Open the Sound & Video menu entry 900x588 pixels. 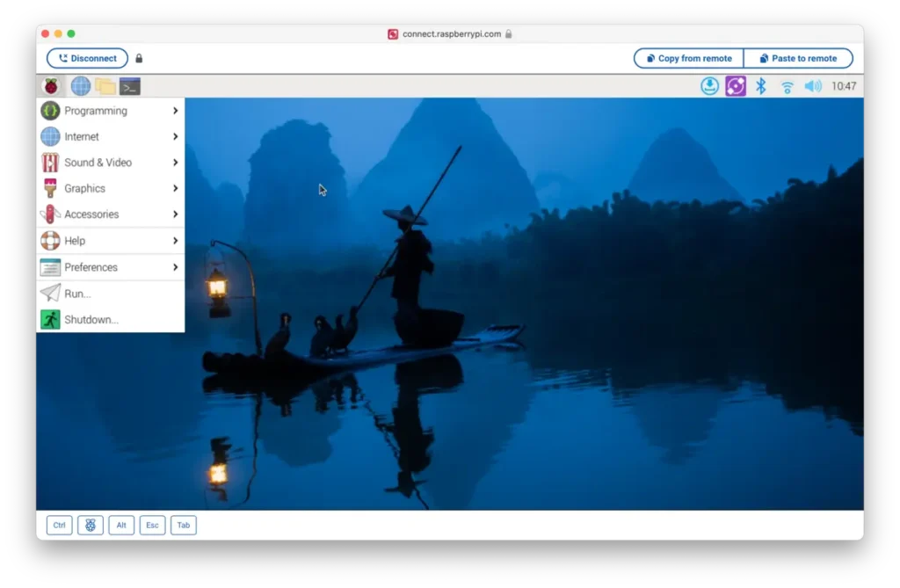(111, 163)
